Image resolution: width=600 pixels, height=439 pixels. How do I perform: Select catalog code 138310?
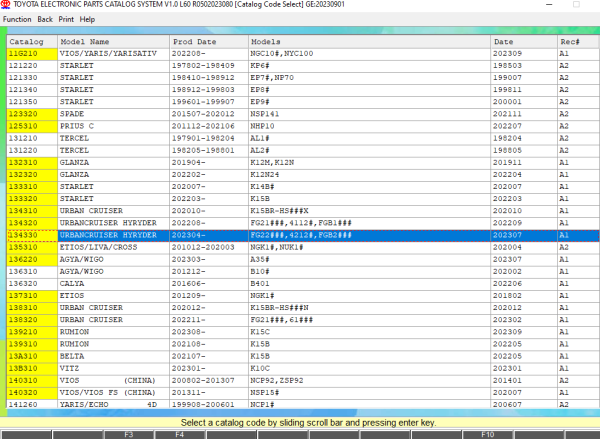32,308
